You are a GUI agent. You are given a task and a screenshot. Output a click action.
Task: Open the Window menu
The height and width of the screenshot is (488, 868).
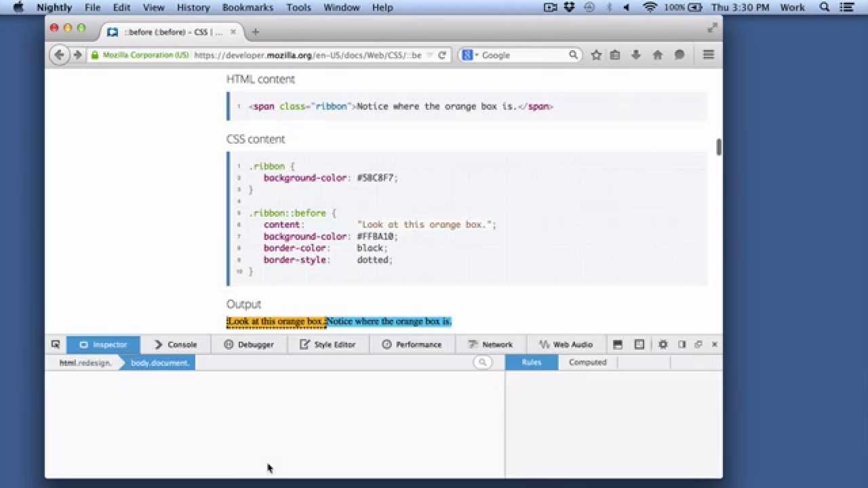[342, 7]
